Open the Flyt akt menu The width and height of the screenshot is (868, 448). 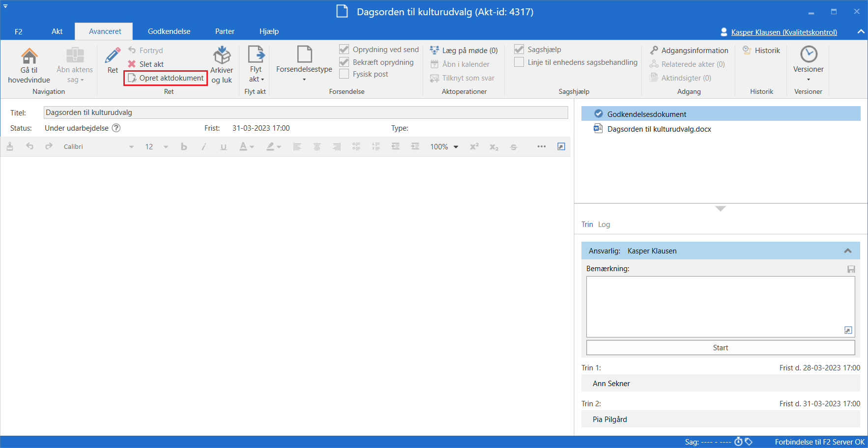tap(256, 65)
